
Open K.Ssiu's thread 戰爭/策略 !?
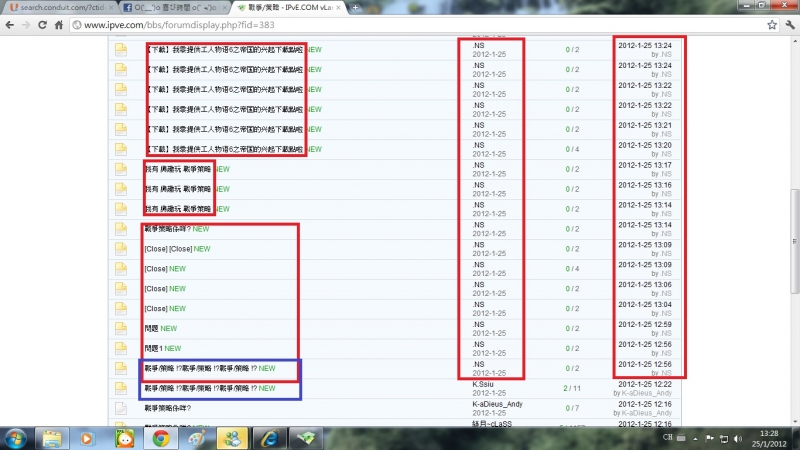click(x=201, y=388)
